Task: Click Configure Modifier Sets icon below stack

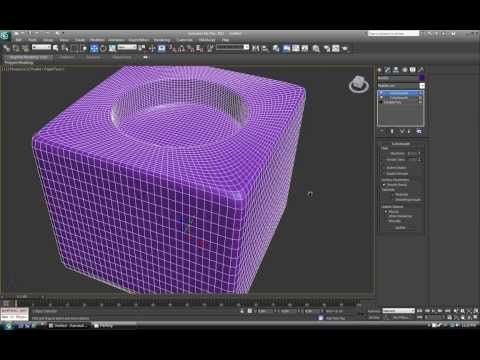Action: click(419, 131)
